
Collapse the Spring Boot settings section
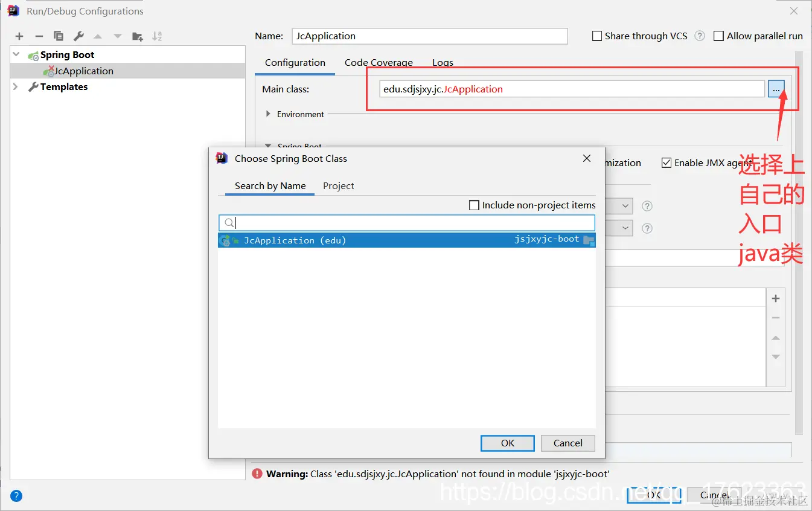pyautogui.click(x=269, y=146)
